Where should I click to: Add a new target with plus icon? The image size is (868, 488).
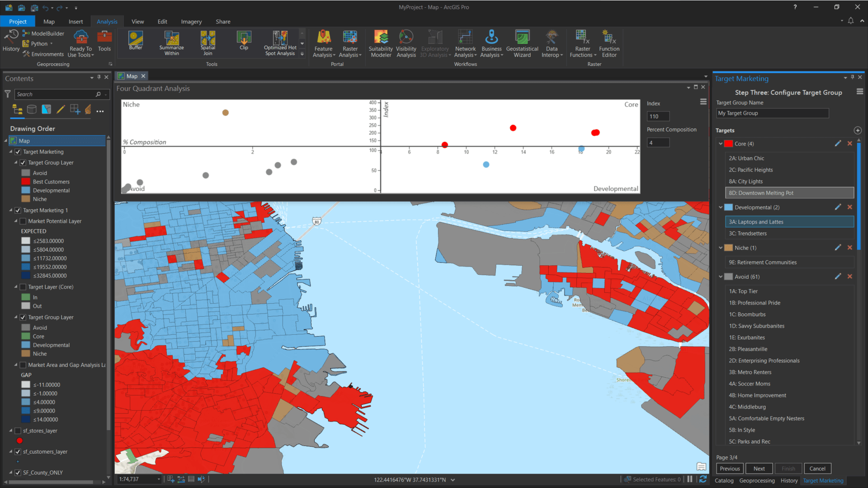(857, 131)
